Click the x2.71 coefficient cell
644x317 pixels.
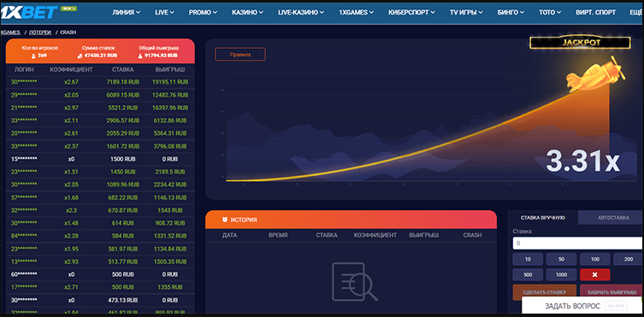point(72,287)
